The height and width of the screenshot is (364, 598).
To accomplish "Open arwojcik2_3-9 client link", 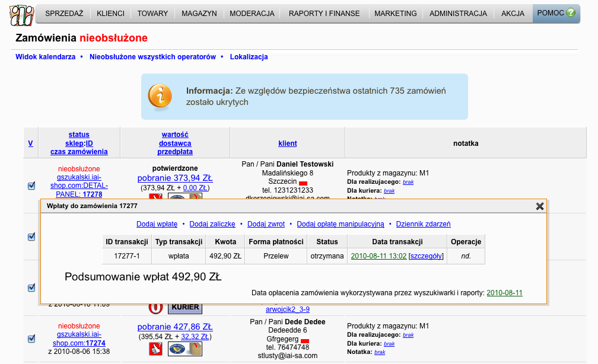I will (x=288, y=309).
